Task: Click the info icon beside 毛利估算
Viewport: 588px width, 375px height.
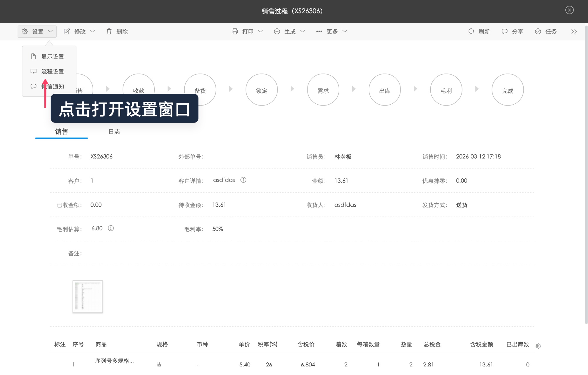Action: coord(111,228)
